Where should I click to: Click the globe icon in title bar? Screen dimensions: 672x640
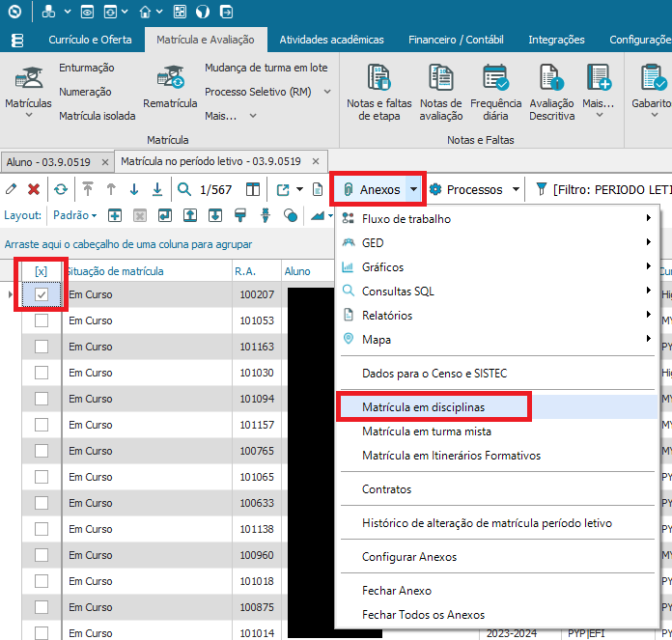coord(203,12)
